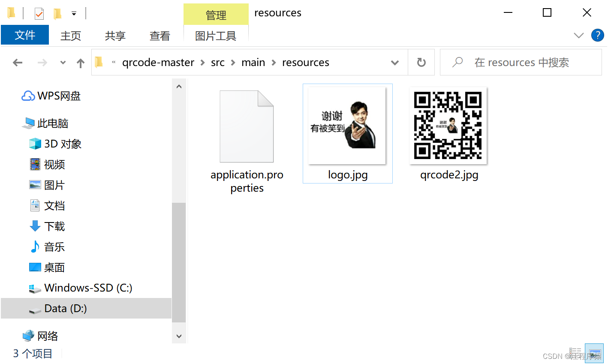Switch to the 主页 ribbon tab

coord(71,36)
